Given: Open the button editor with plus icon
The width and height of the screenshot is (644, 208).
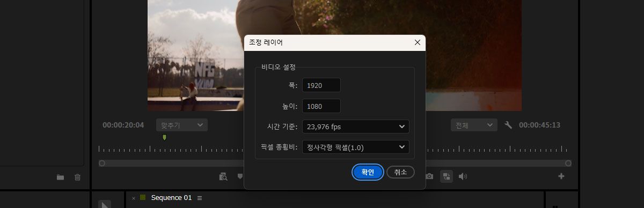Looking at the screenshot, I should coord(561,176).
